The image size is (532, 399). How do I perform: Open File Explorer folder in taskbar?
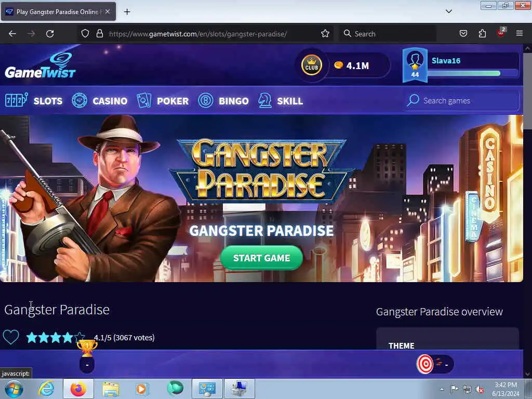(111, 389)
